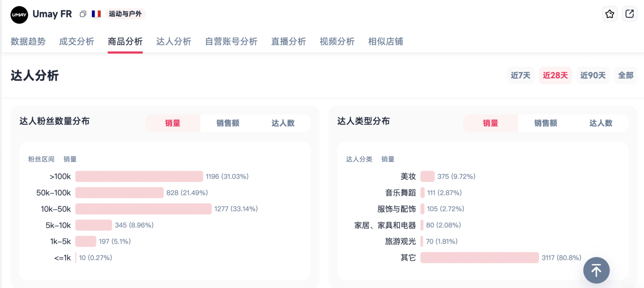Select 销售额 in the 达人类型分布 panel
This screenshot has height=288, width=644.
point(545,123)
